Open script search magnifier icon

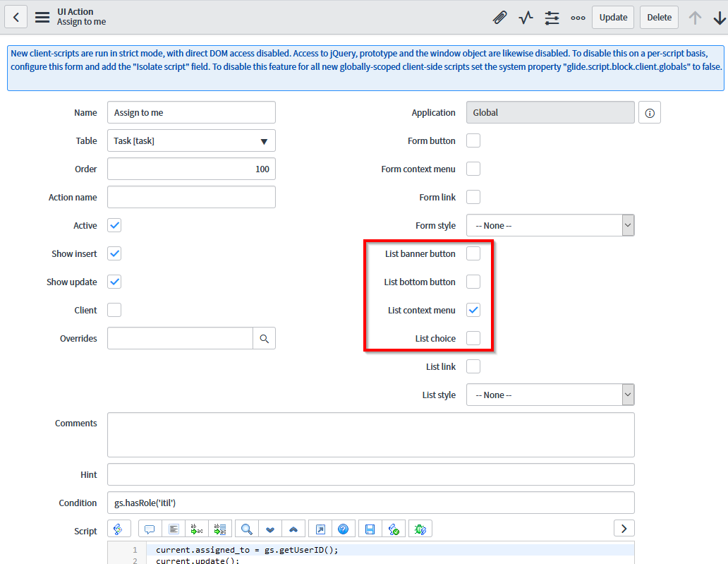246,529
